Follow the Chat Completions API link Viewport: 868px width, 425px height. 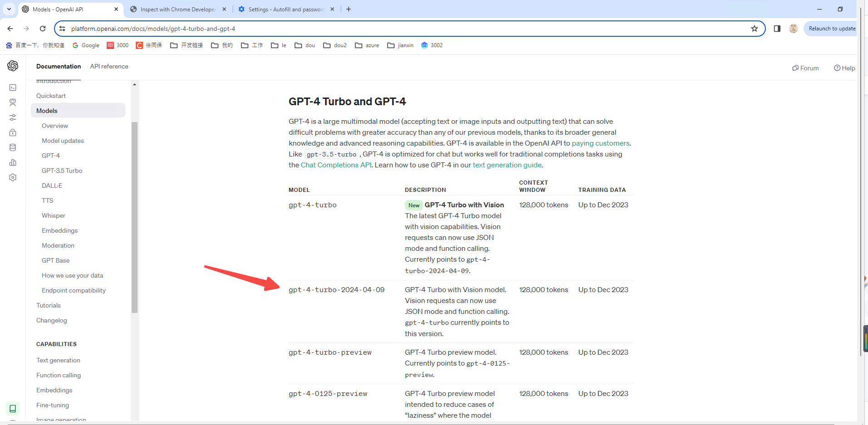(x=336, y=165)
